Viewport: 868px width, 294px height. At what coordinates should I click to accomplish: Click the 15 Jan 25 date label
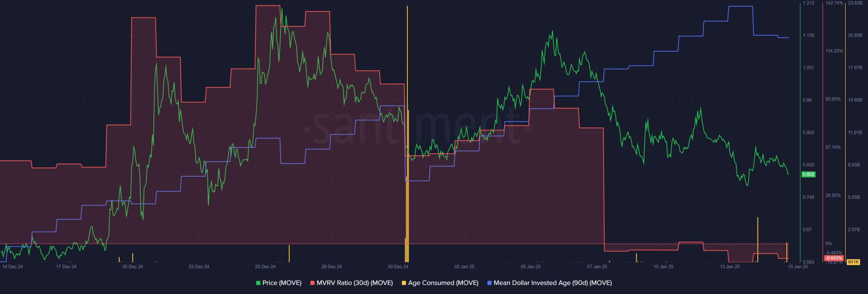[798, 267]
